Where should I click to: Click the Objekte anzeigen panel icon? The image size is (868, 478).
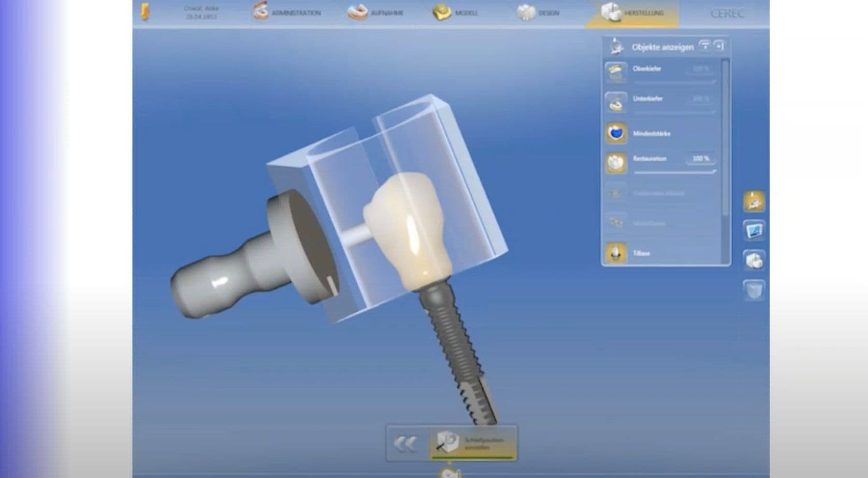[616, 47]
